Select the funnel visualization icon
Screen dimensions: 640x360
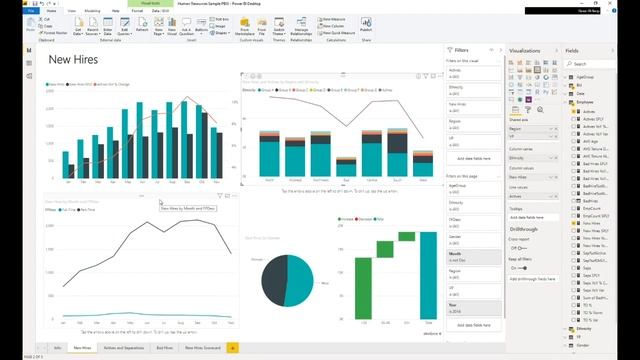(x=520, y=77)
